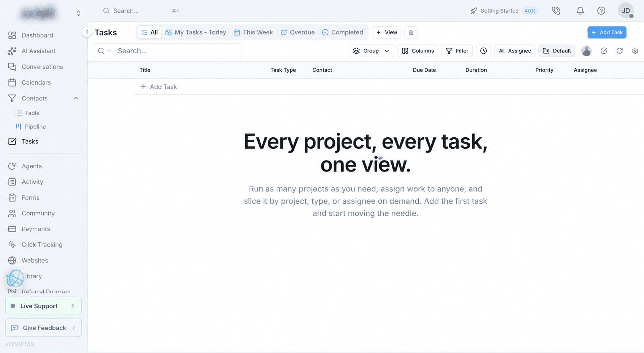Expand the Give Feedback option
The image size is (644, 353).
point(43,328)
